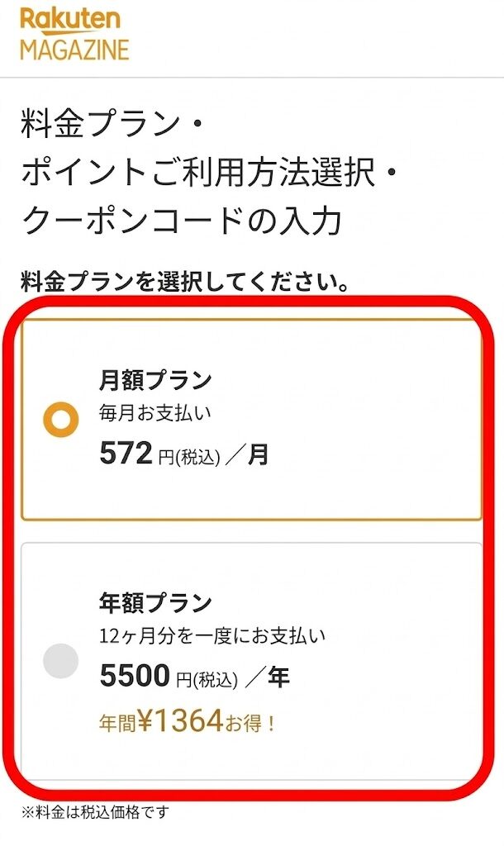Click the 年額プラン title text

pos(155,603)
